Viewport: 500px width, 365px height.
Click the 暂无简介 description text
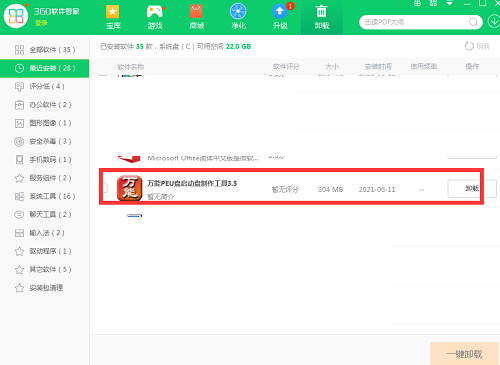[160, 197]
